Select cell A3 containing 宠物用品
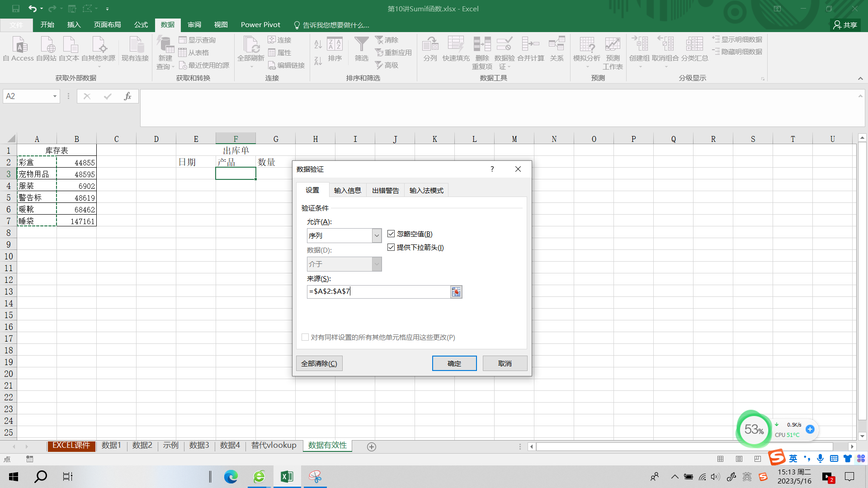868x488 pixels. point(37,174)
